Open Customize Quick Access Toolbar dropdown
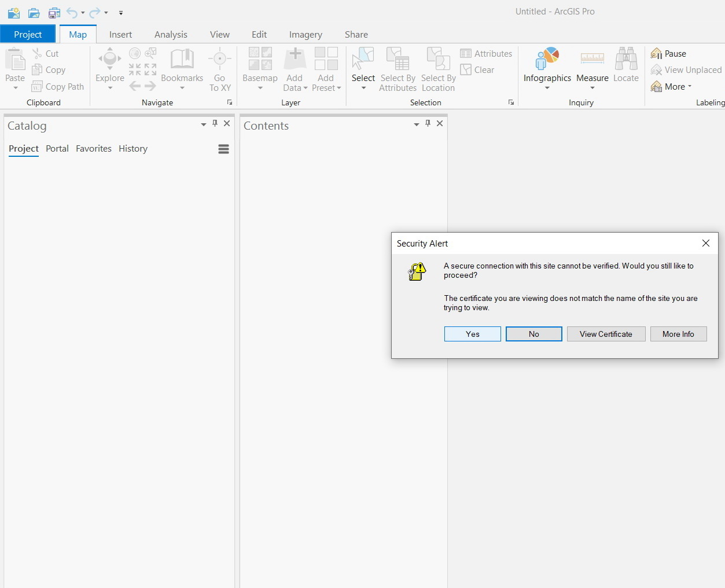The width and height of the screenshot is (725, 588). pos(121,13)
